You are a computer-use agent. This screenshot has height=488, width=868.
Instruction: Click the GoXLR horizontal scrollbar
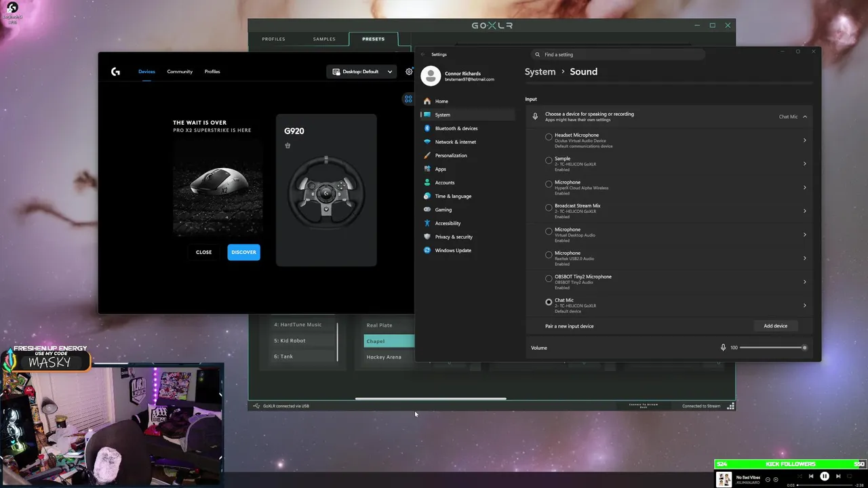431,399
